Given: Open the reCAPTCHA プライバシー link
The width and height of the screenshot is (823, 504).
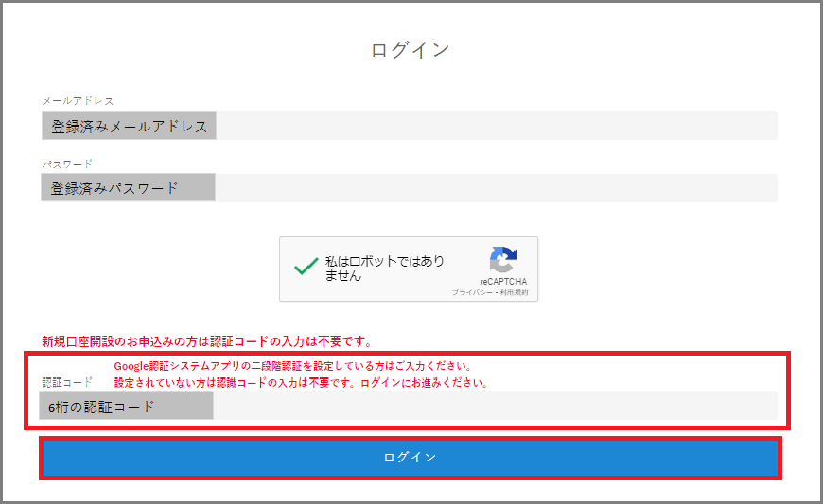Looking at the screenshot, I should [472, 292].
